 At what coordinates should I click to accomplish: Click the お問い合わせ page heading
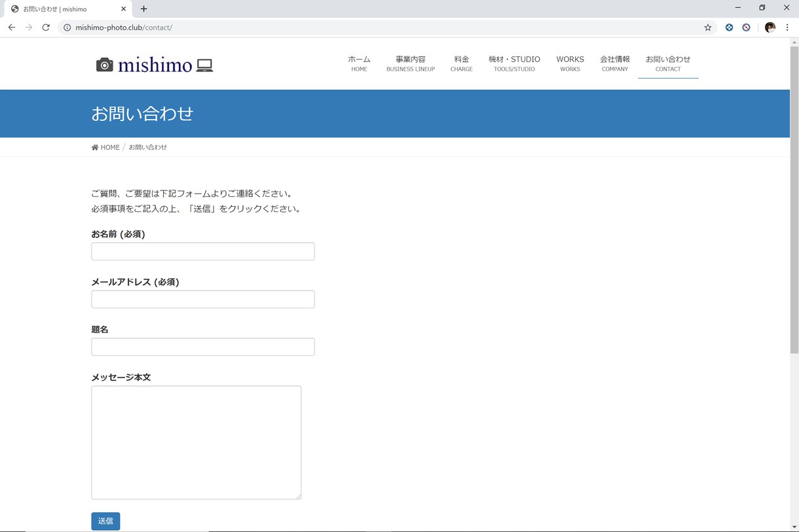pos(142,113)
